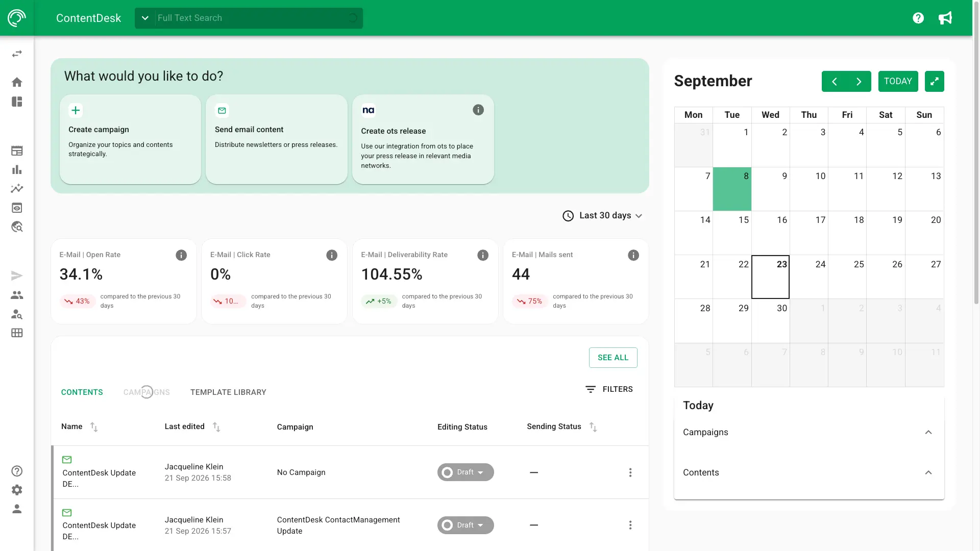The image size is (980, 551).
Task: Go to previous calendar month
Action: (x=835, y=81)
